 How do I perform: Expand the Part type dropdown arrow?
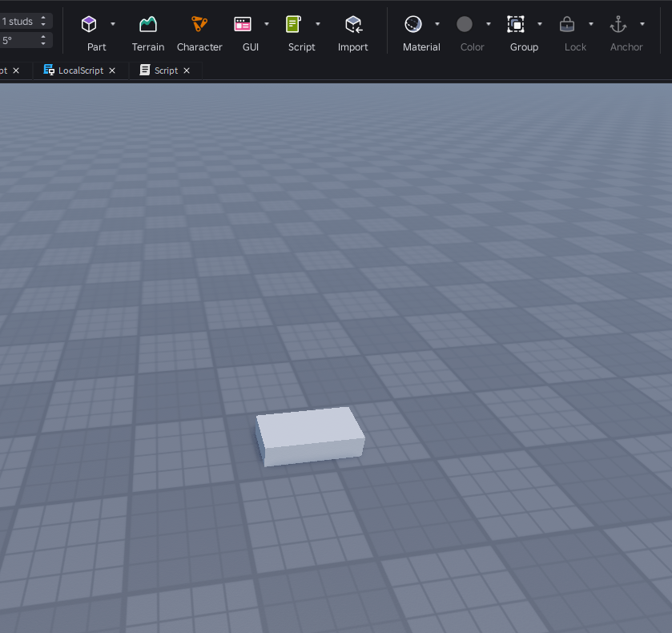(x=113, y=24)
